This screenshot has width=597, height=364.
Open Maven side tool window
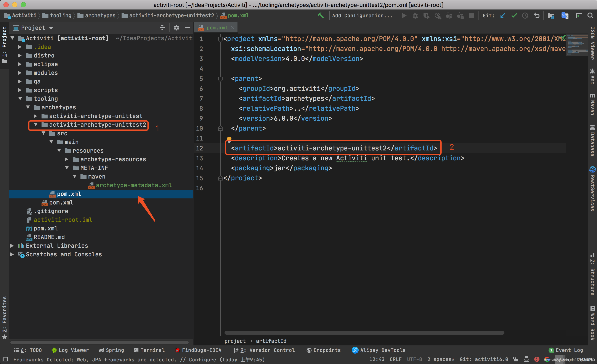[592, 104]
